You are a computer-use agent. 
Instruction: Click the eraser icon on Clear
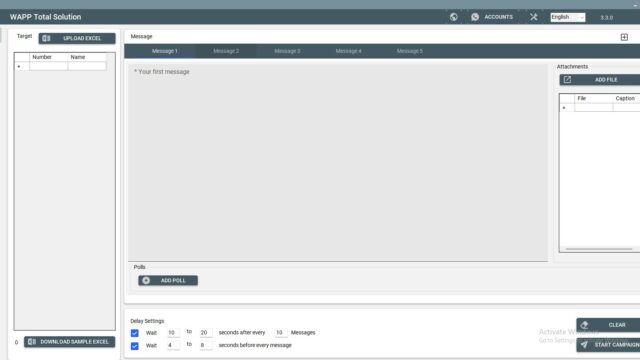(584, 325)
